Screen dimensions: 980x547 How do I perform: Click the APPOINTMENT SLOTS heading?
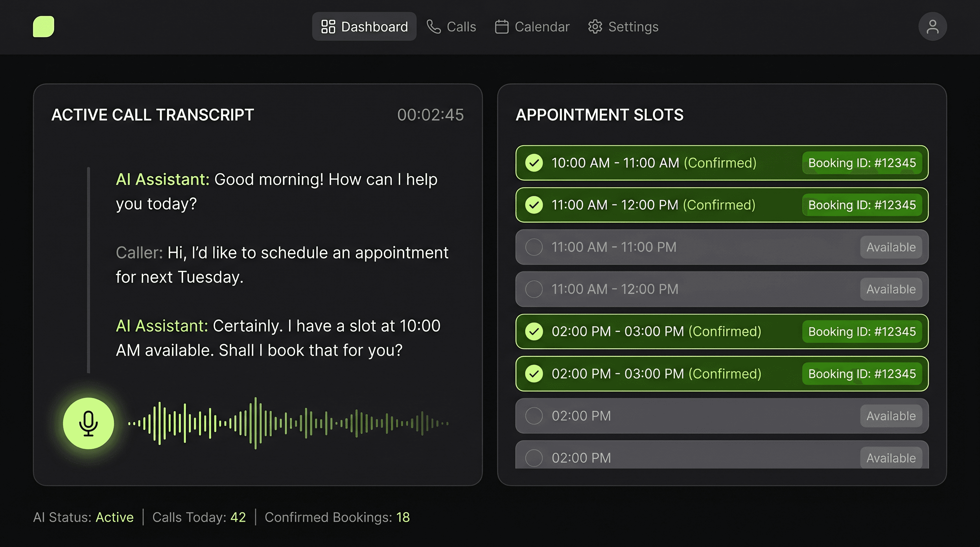click(x=600, y=115)
